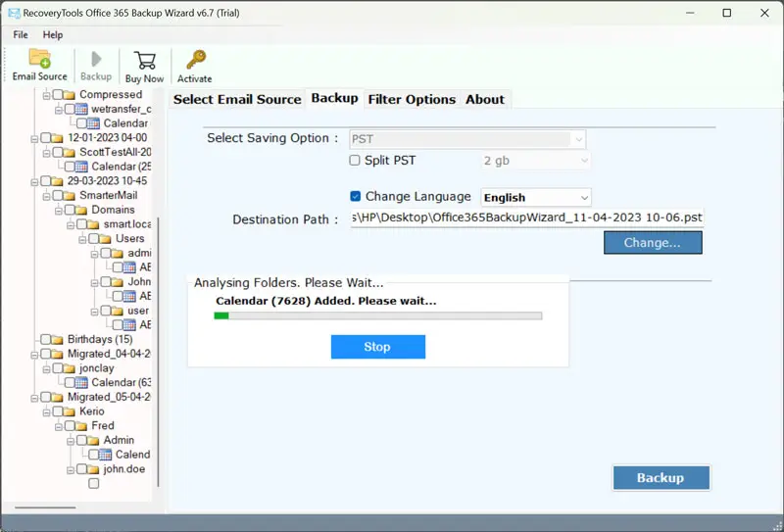Image resolution: width=784 pixels, height=532 pixels.
Task: Click the Domains folder icon
Action: [81, 210]
